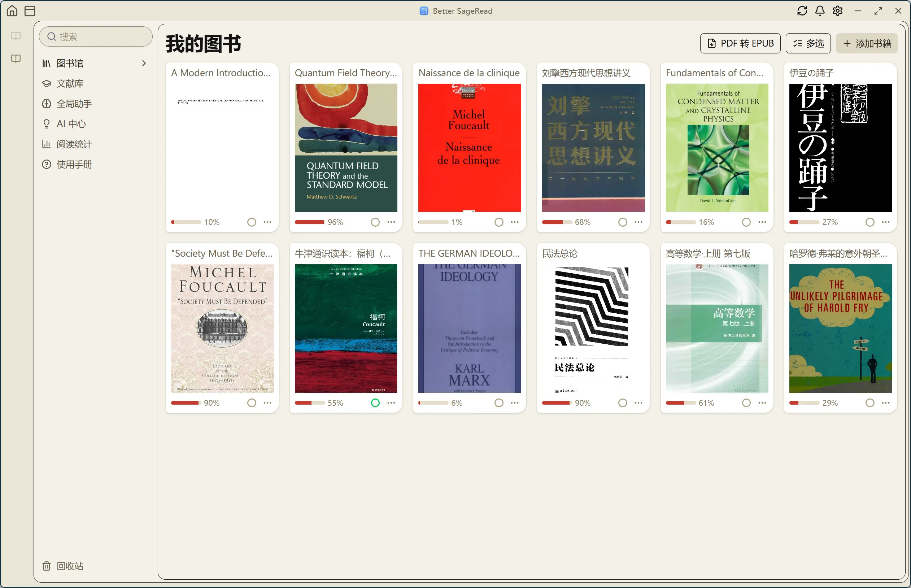Viewport: 911px width, 588px height.
Task: Click the 回收站 trash can icon
Action: tap(46, 566)
